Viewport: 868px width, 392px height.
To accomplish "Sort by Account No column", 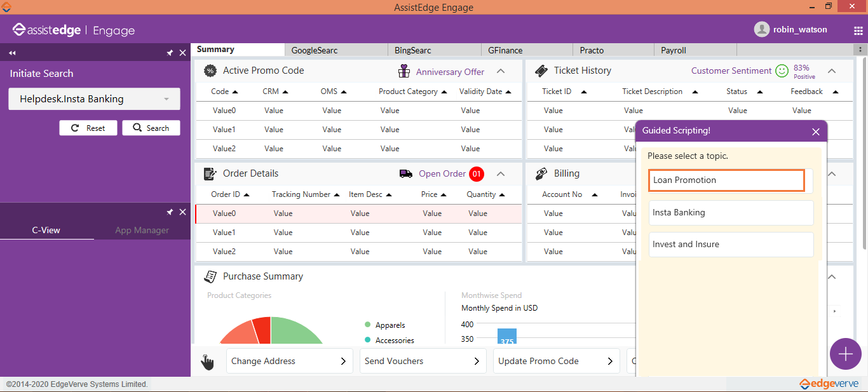I will point(570,194).
